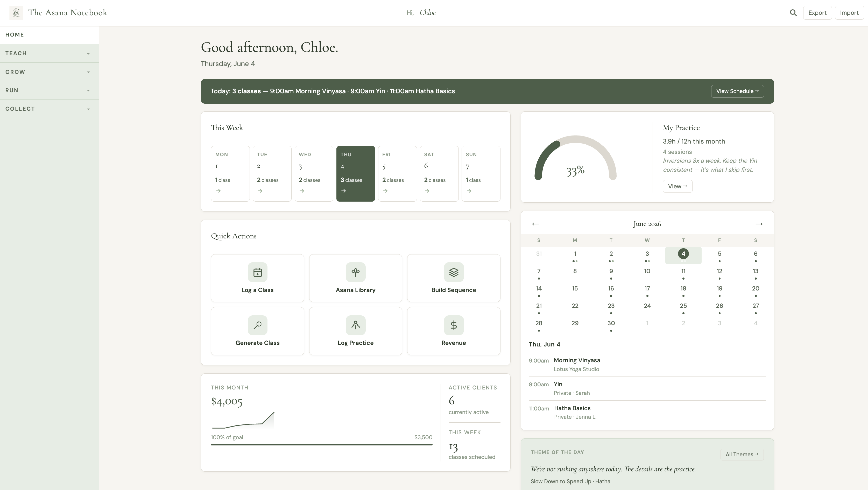This screenshot has width=868, height=490.
Task: Click 13 classes scheduled figure
Action: [453, 447]
